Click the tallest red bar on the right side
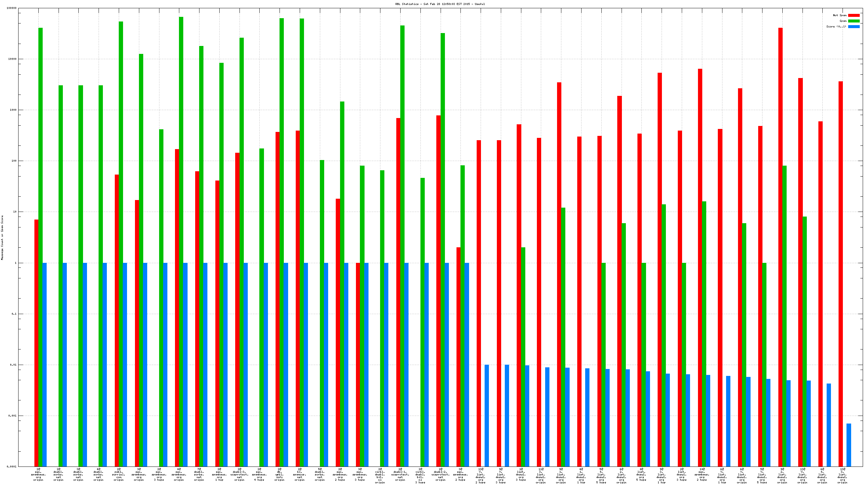This screenshot has height=488, width=868. click(780, 236)
